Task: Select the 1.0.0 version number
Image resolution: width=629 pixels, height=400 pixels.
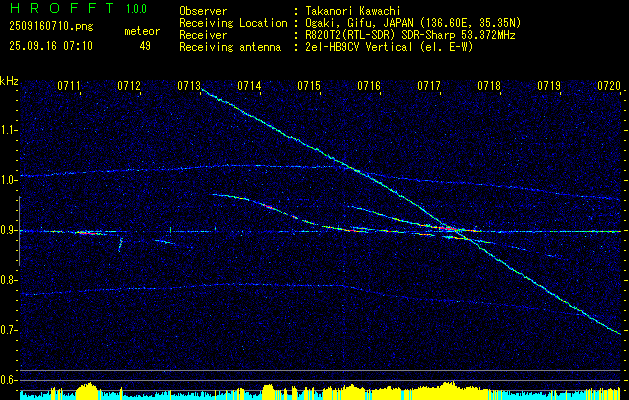Action: pos(136,9)
